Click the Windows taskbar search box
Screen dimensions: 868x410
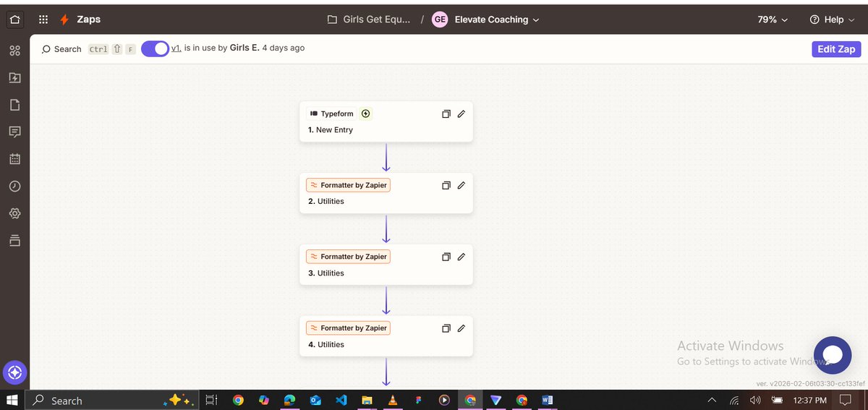(x=111, y=400)
